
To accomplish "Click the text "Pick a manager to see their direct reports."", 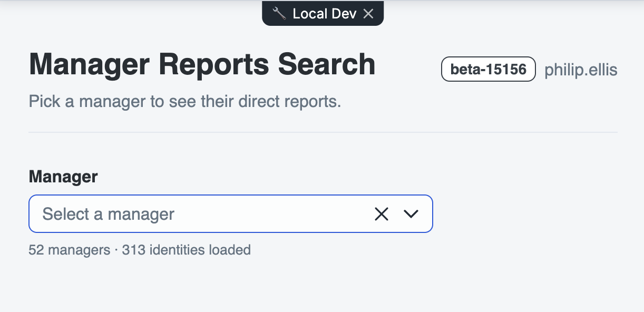I will tap(185, 101).
